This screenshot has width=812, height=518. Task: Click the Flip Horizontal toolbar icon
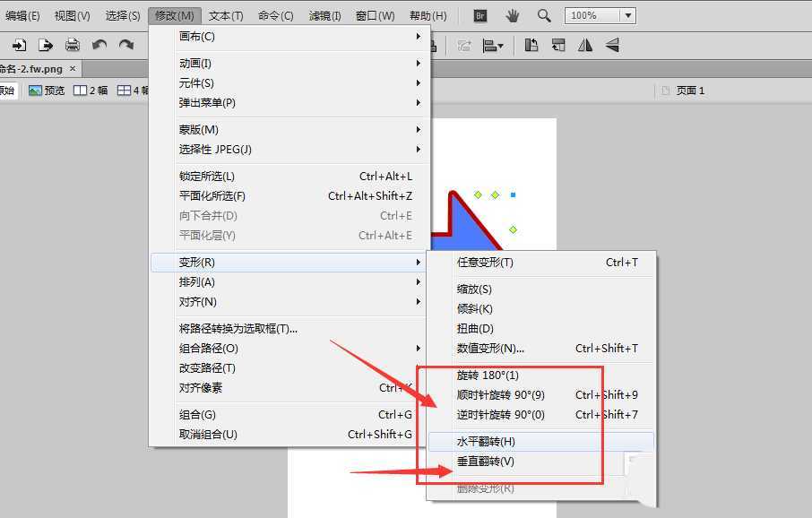(x=585, y=45)
